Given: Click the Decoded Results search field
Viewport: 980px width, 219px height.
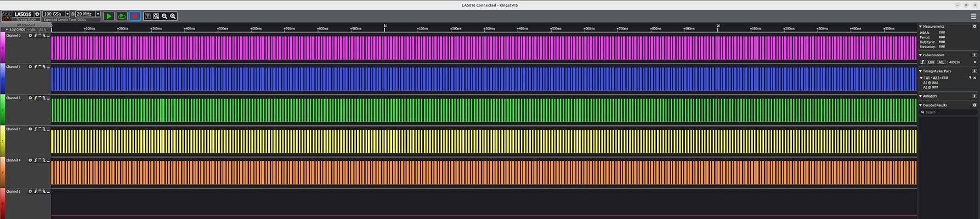Looking at the screenshot, I should click(x=949, y=112).
